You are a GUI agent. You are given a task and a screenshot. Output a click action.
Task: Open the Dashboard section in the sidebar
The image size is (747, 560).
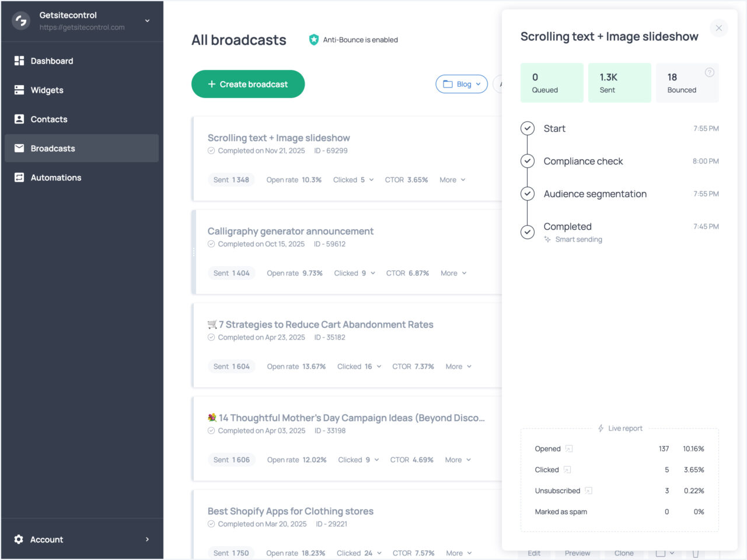(x=52, y=61)
